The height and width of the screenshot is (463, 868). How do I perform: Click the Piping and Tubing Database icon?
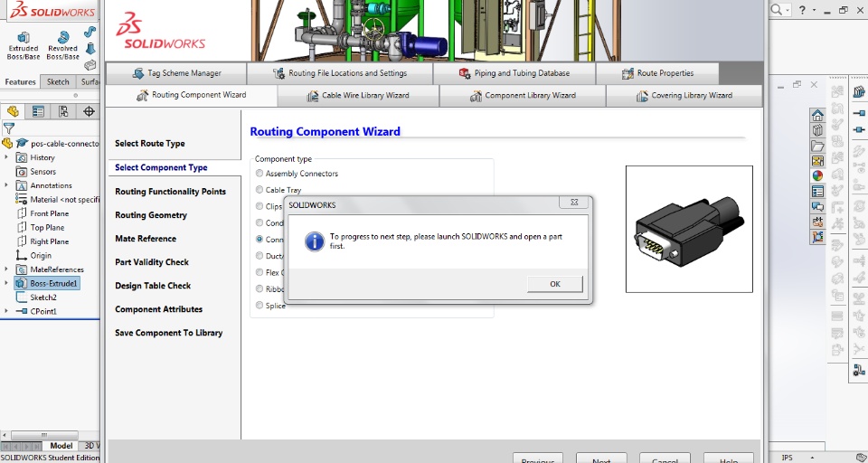coord(465,73)
